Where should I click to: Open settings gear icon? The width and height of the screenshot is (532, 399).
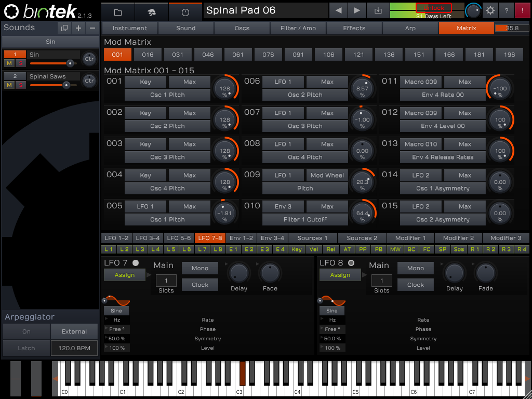[490, 10]
